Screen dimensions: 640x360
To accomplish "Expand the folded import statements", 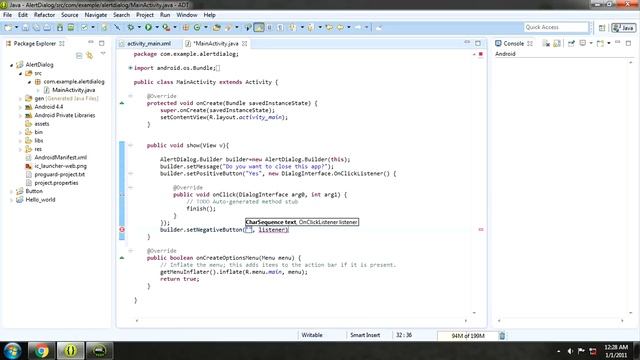I will 131,68.
